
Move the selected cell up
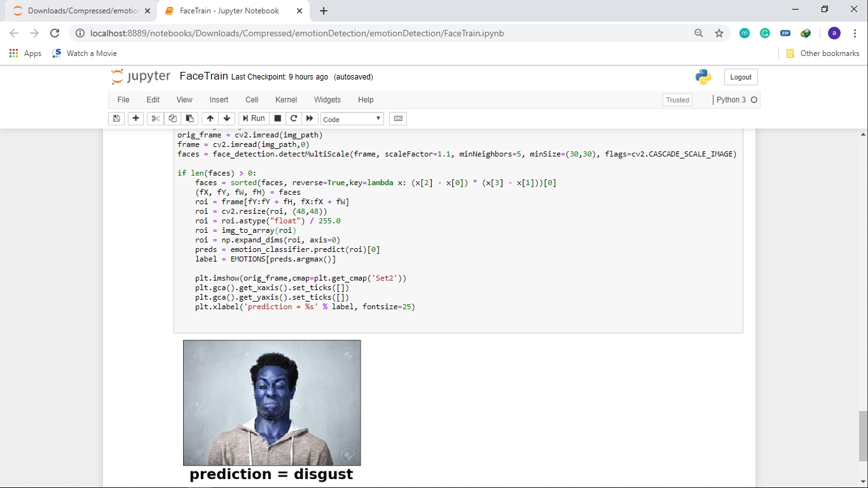point(210,118)
